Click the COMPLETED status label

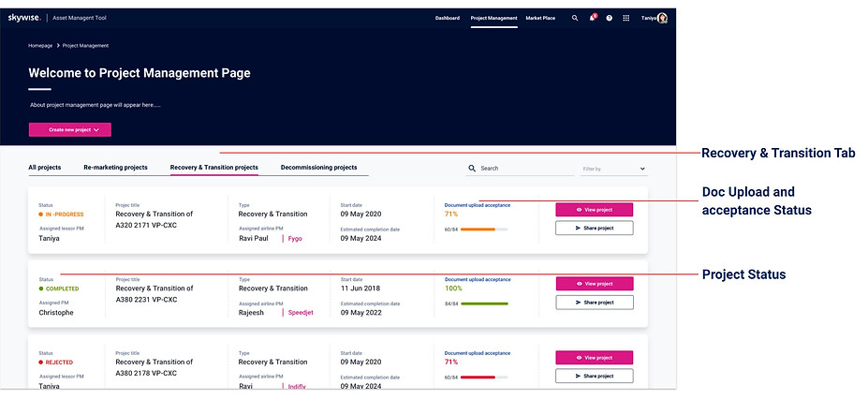(62, 289)
